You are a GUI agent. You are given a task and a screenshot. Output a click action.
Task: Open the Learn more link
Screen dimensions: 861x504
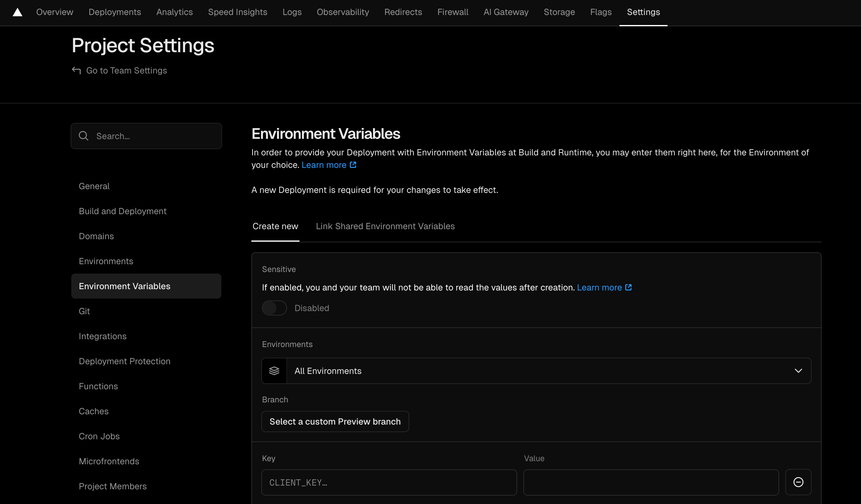(324, 165)
